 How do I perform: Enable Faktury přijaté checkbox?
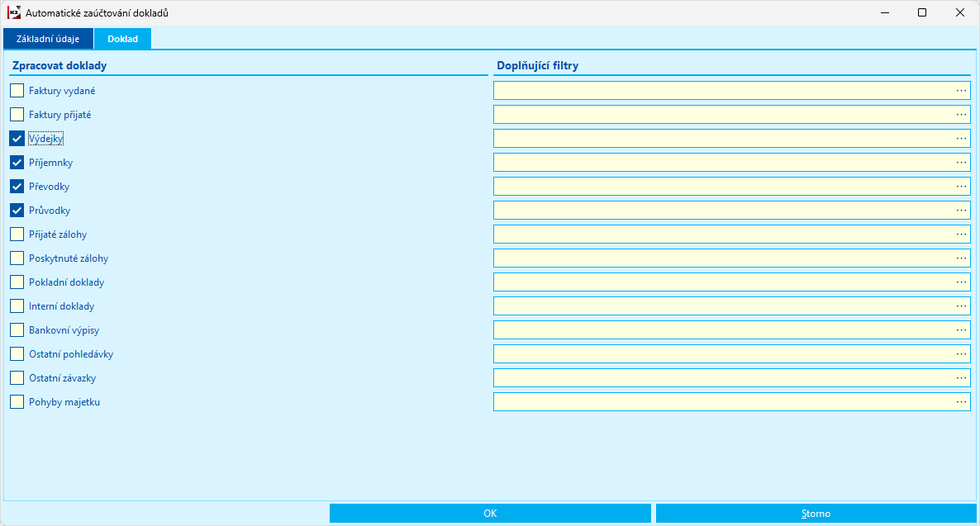(x=17, y=114)
